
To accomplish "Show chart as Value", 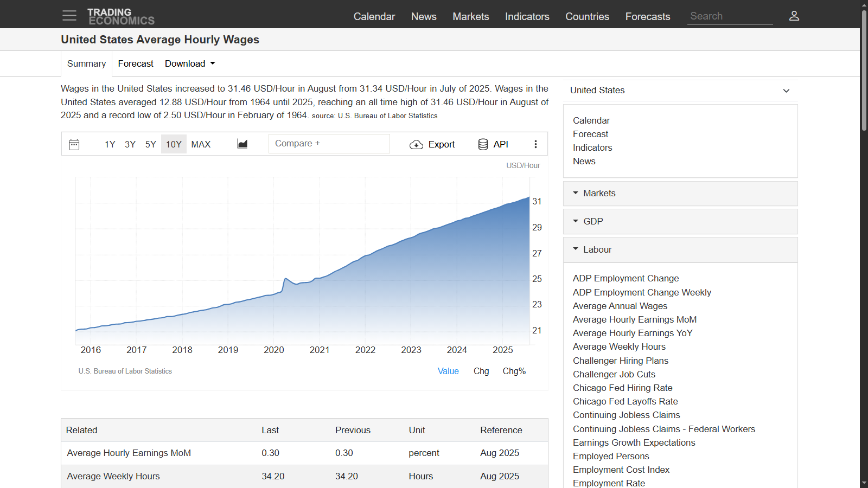I will [448, 371].
